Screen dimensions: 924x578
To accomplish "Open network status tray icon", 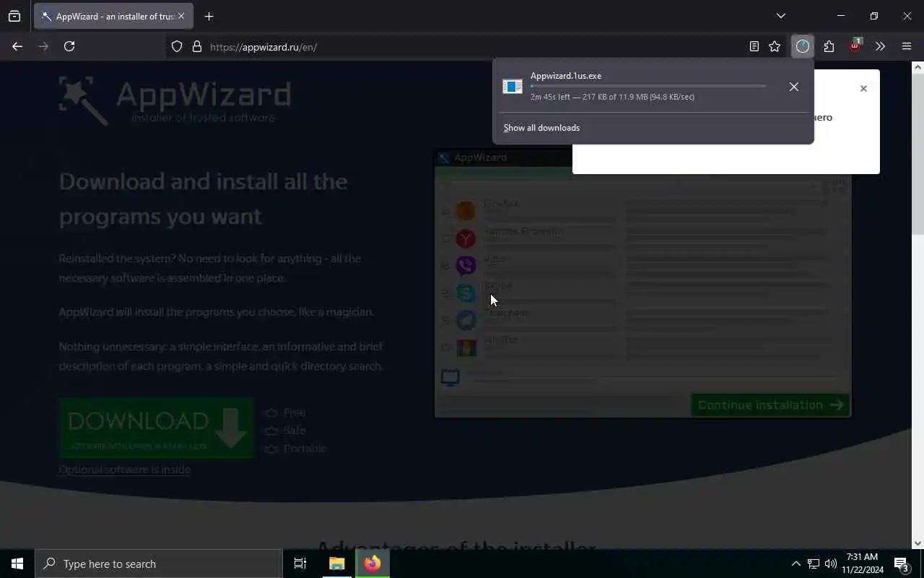I will 814,564.
